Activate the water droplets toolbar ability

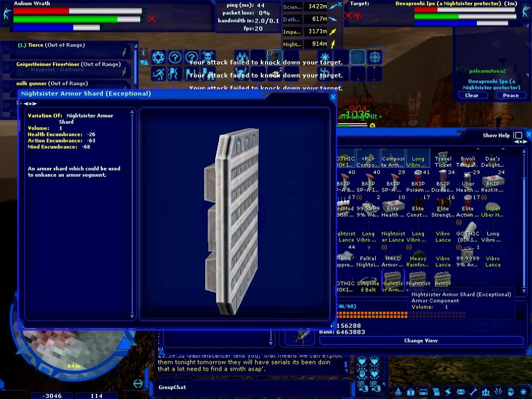pyautogui.click(x=241, y=57)
